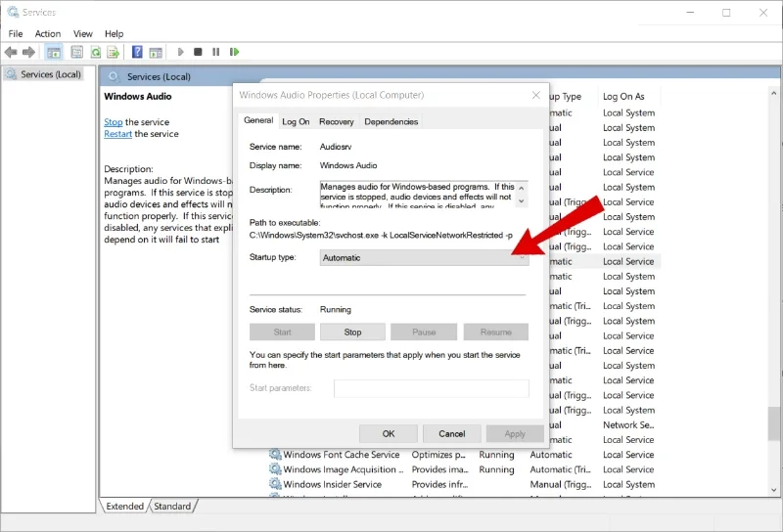Screen dimensions: 783x532
Task: Open the View menu
Action: coord(83,34)
